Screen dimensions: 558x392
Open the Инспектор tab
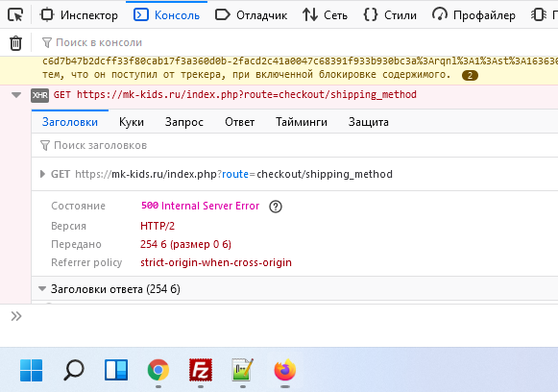click(79, 15)
